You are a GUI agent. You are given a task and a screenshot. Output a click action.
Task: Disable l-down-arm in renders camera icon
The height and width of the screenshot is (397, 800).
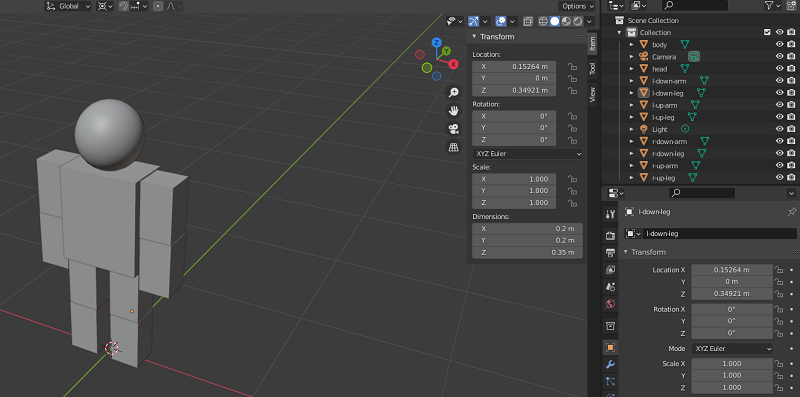click(x=791, y=81)
